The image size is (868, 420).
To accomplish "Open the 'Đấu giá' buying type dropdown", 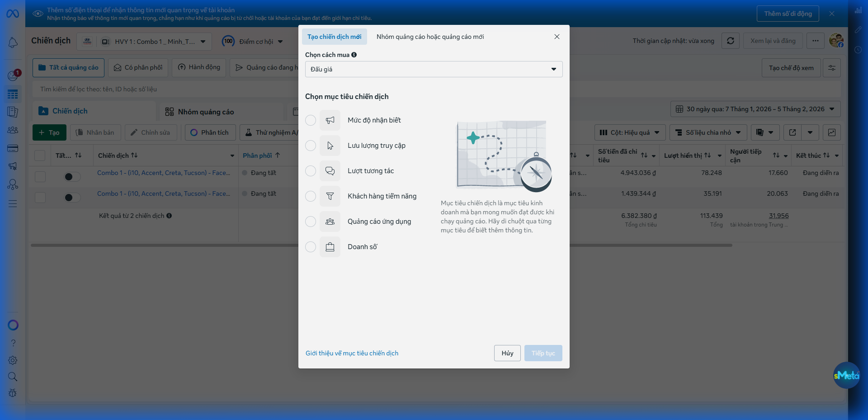I will point(434,69).
